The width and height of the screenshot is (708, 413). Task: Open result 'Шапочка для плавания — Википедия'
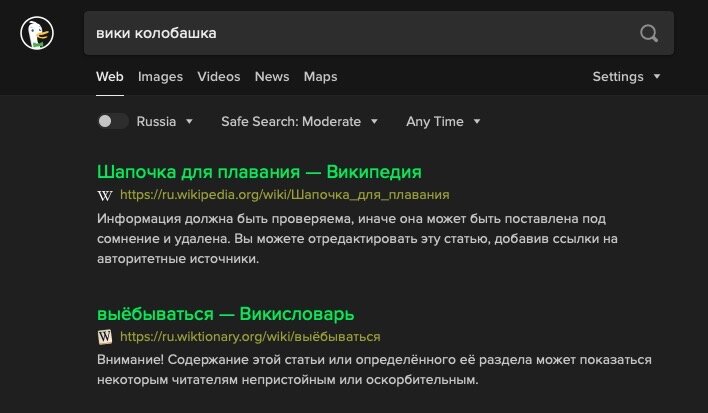pos(259,172)
